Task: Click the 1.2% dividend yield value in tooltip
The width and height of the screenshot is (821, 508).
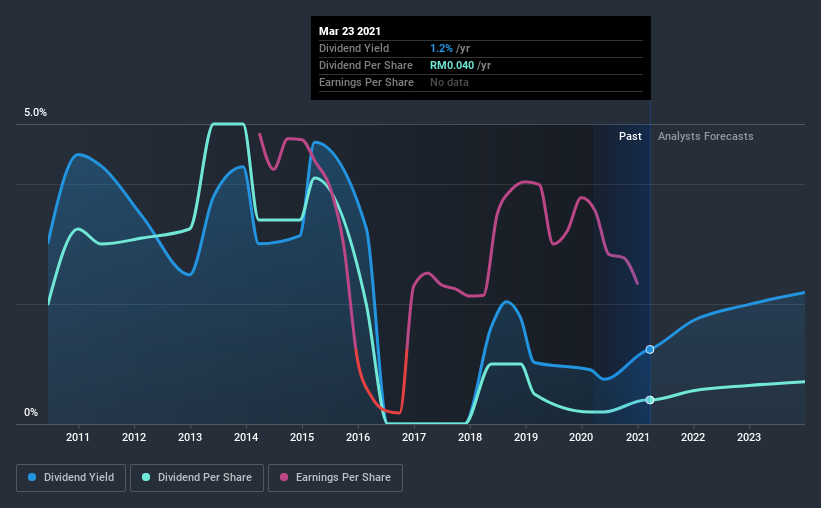Action: [x=441, y=49]
